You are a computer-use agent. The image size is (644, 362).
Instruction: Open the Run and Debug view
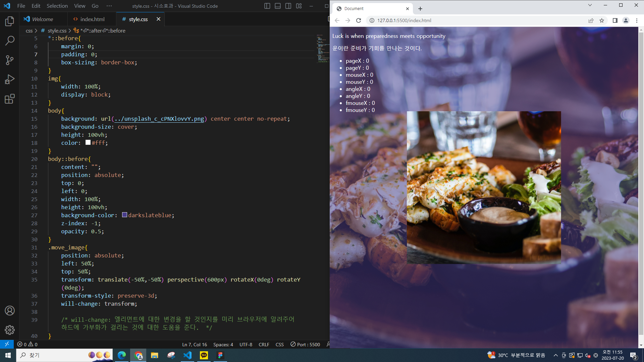click(9, 79)
